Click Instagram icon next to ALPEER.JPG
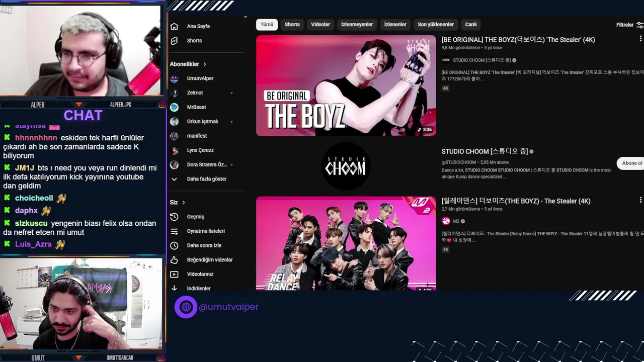This screenshot has width=644, height=362. [x=162, y=105]
